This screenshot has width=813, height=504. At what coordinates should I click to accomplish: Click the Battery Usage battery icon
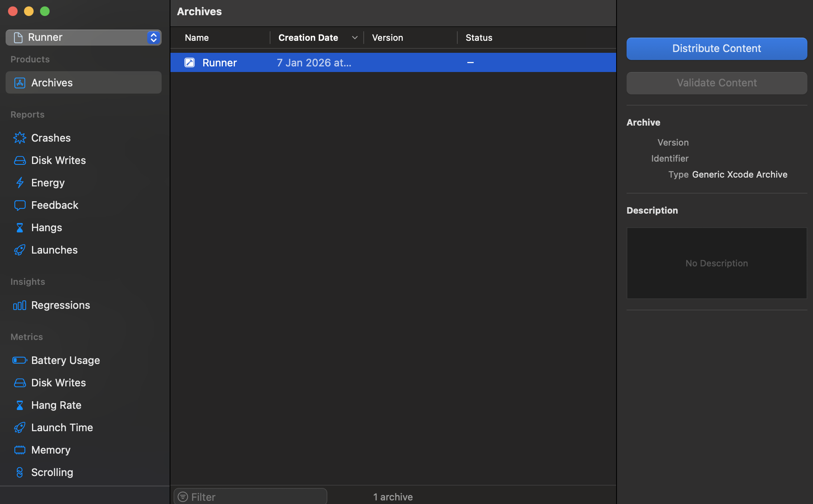pos(20,360)
